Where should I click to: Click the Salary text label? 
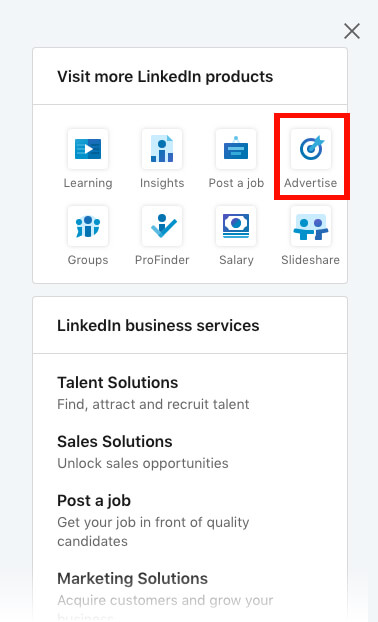[x=236, y=260]
